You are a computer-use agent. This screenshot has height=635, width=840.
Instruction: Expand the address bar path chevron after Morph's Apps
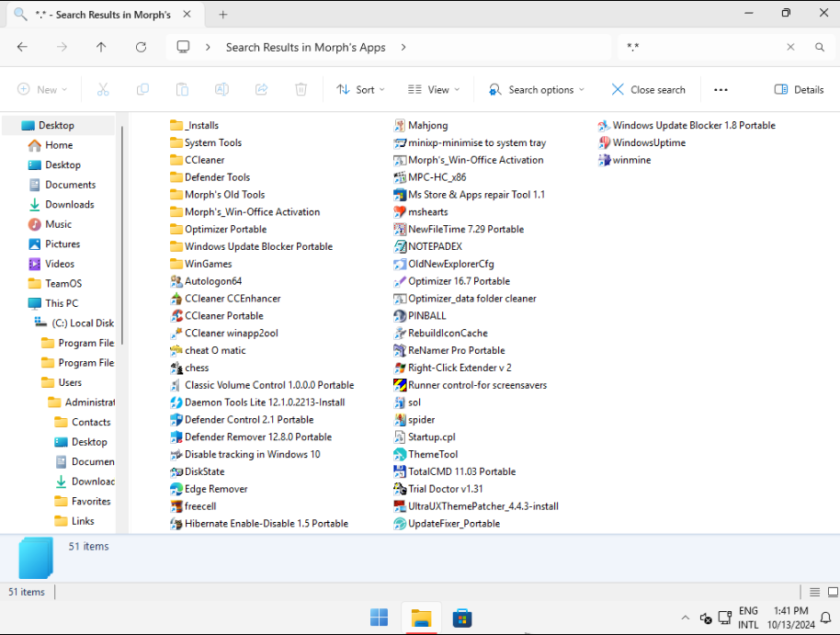pos(403,47)
